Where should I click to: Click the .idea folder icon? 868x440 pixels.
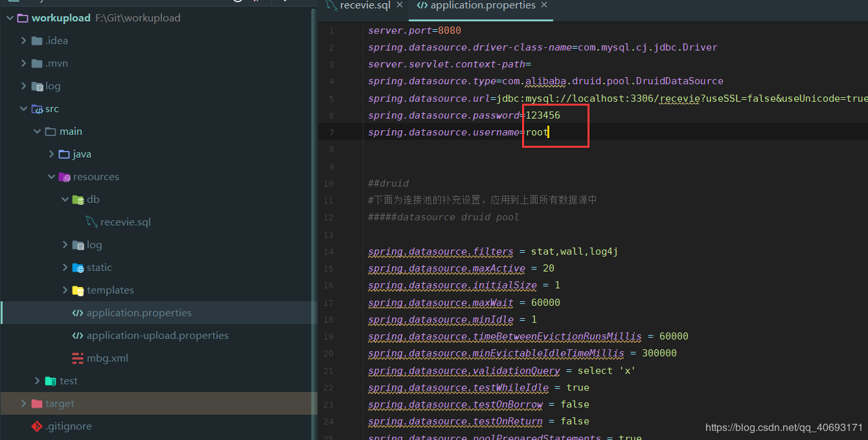click(37, 41)
